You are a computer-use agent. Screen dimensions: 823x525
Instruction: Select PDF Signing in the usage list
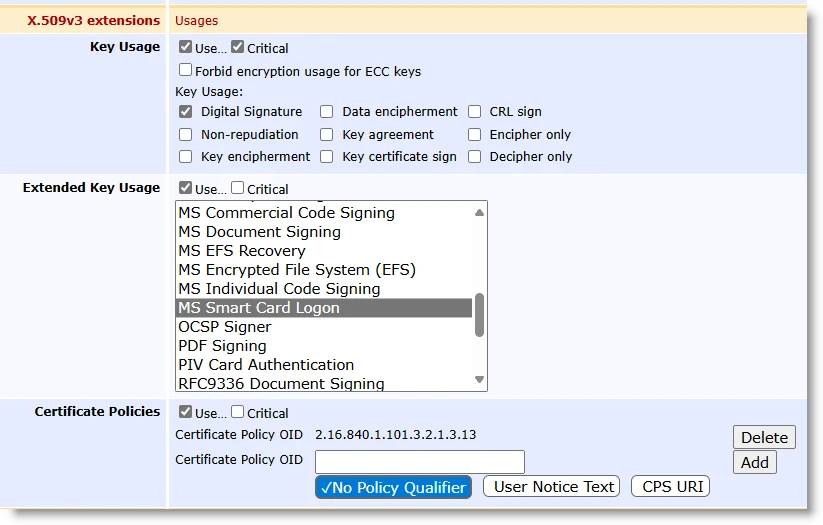tap(323, 345)
